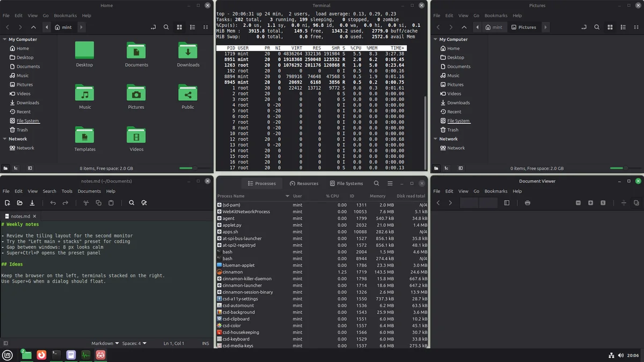
Task: Switch to the File Systems tab
Action: tap(347, 183)
